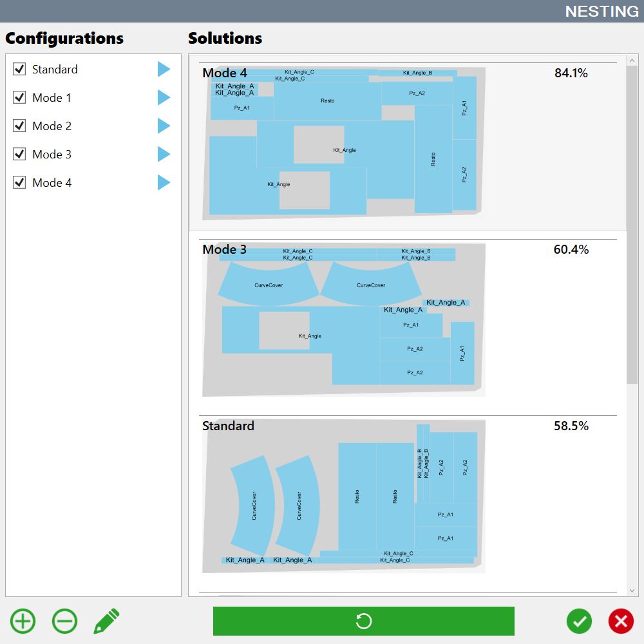Click the green recalculate button

(x=363, y=621)
